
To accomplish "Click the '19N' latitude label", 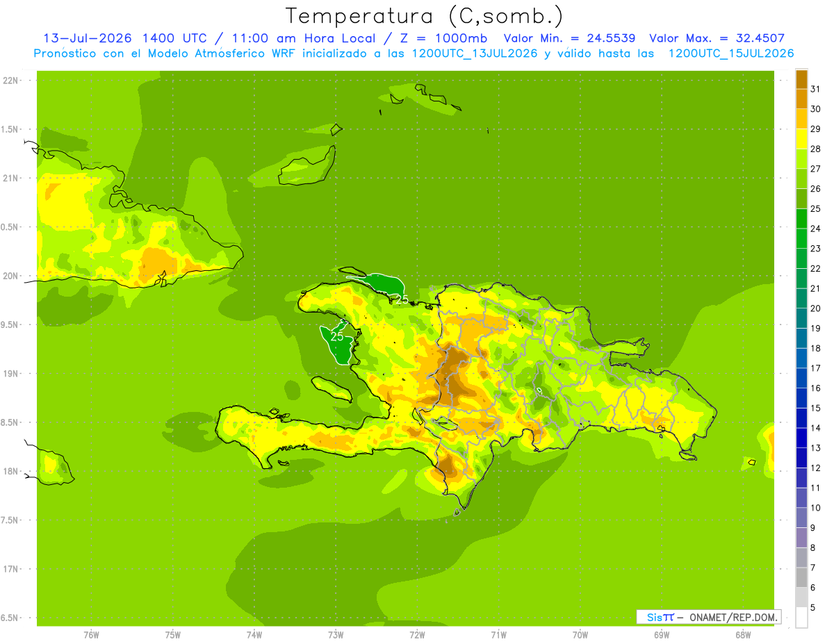I will point(12,373).
